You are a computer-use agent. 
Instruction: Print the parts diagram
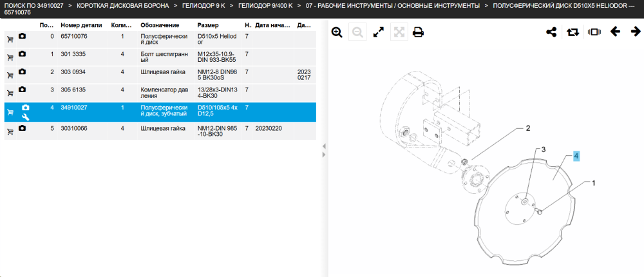[418, 32]
